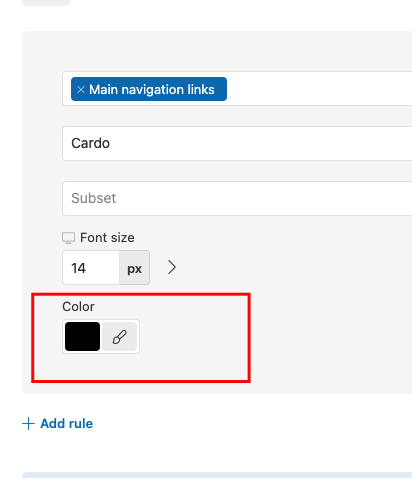Expand font size options with the chevron
This screenshot has width=412, height=478.
click(x=172, y=267)
